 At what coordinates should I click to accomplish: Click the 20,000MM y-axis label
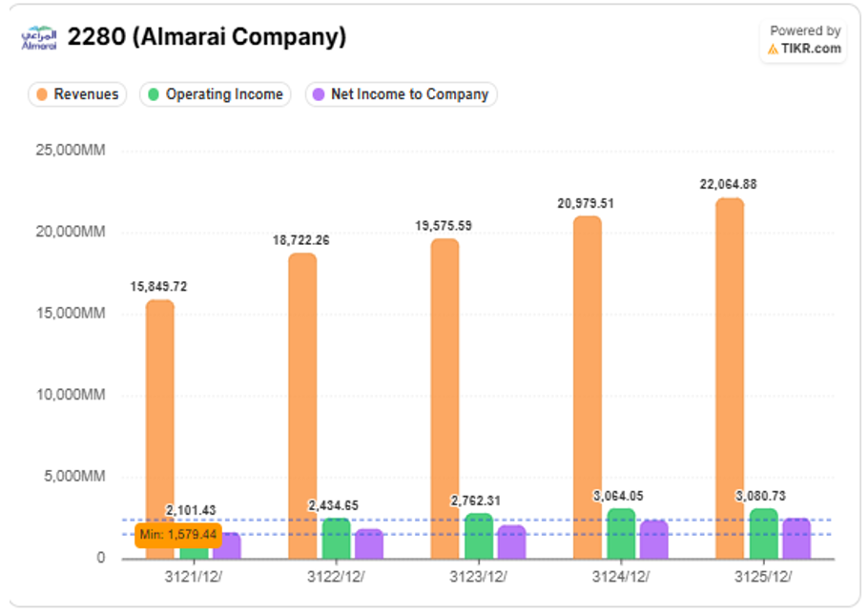pos(71,232)
